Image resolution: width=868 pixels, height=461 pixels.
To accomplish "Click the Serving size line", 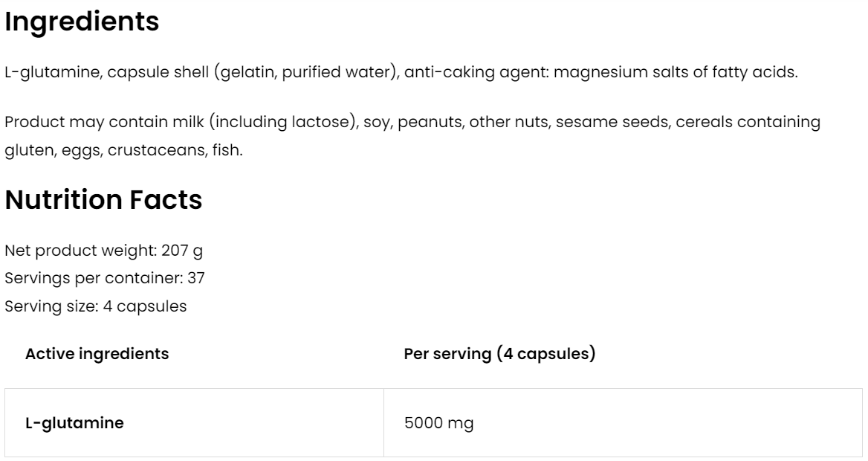I will (95, 306).
